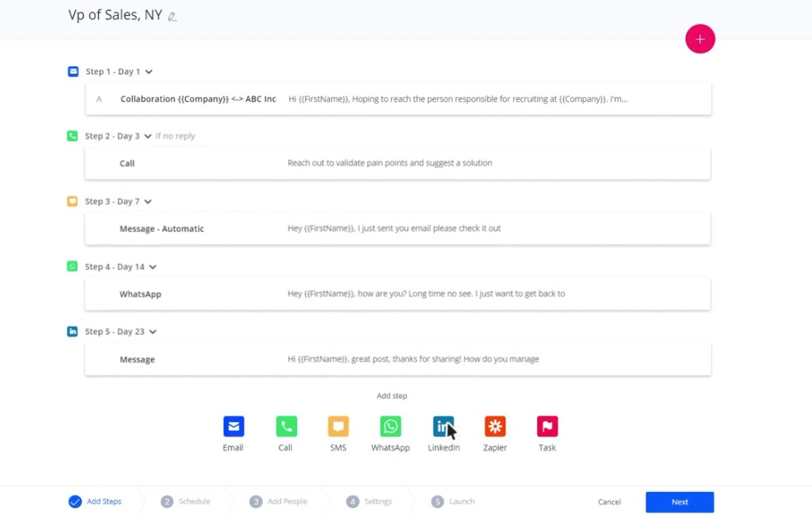The image size is (812, 515).
Task: Add a Call step
Action: (x=286, y=426)
